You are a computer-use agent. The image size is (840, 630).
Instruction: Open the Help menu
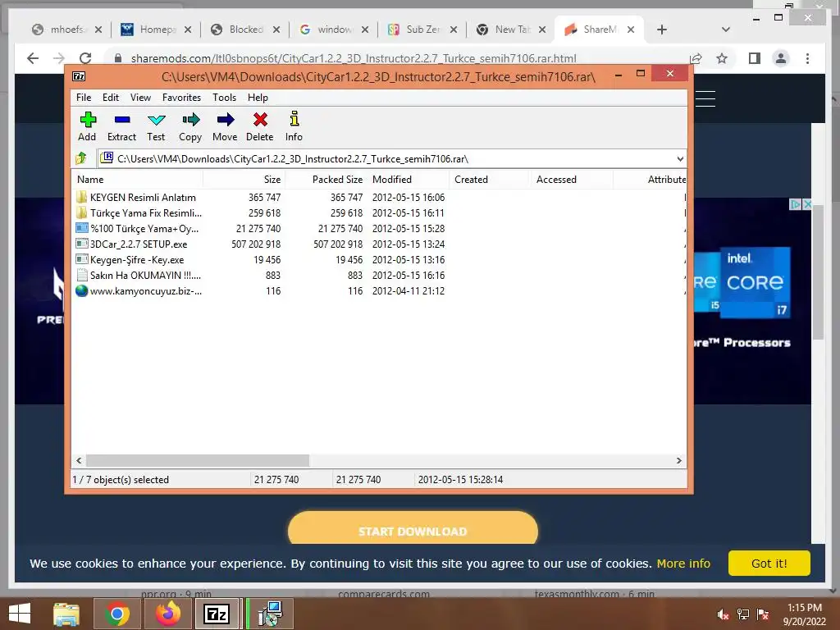[258, 98]
